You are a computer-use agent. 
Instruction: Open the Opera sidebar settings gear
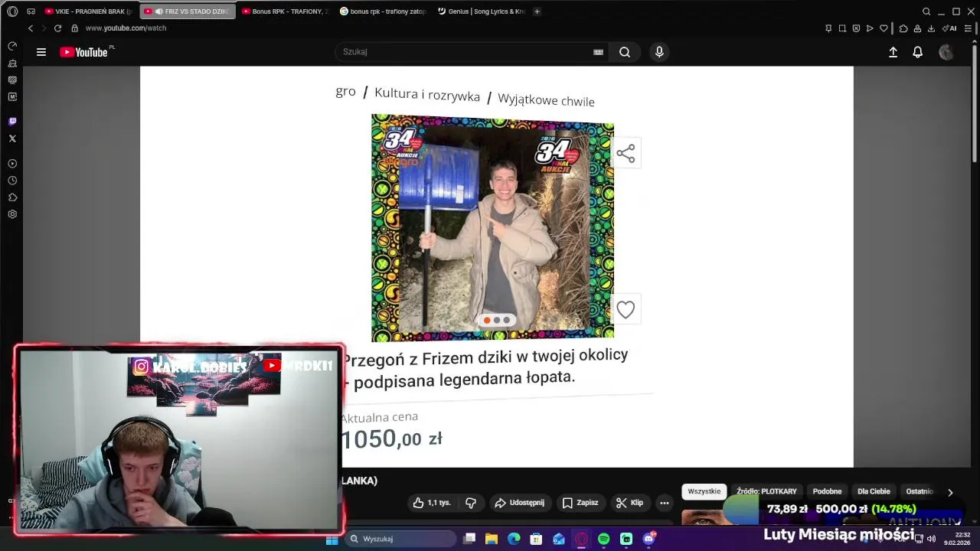pyautogui.click(x=12, y=214)
